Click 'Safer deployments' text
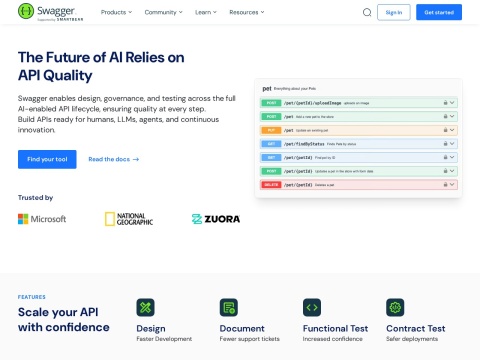This screenshot has width=480, height=360. 412,339
